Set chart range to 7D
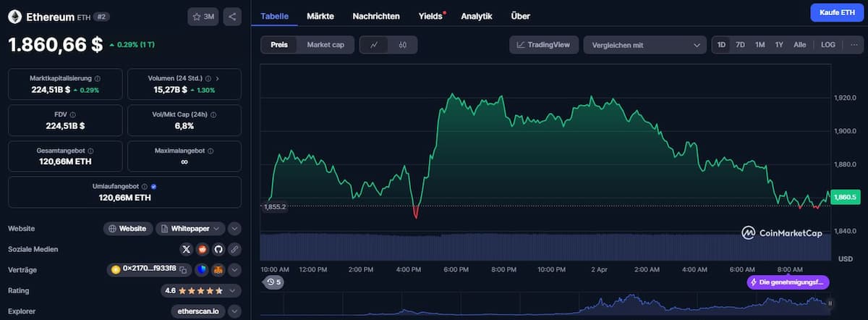 coord(740,45)
